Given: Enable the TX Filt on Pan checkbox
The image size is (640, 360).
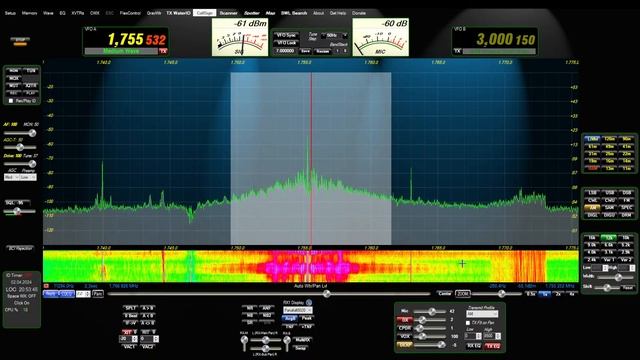Looking at the screenshot, I should 469,323.
